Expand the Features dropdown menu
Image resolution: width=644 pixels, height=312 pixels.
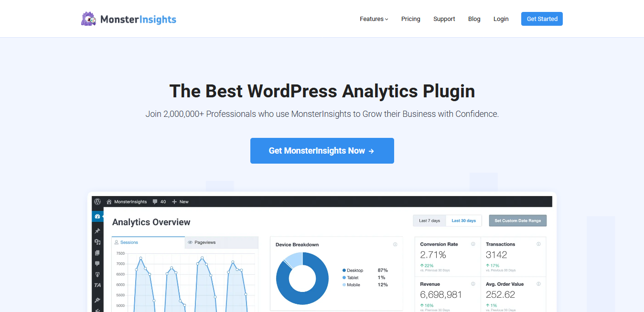tap(374, 19)
